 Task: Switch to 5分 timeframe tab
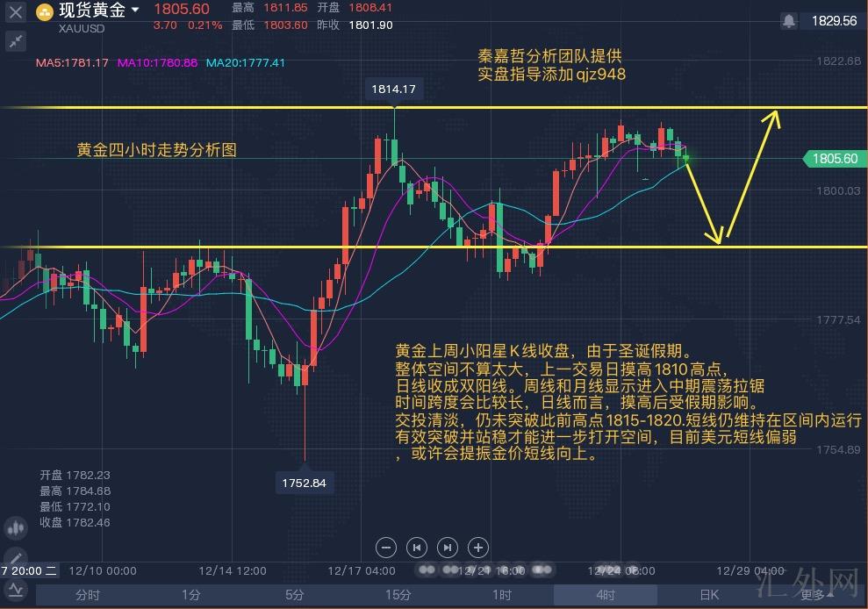(295, 595)
